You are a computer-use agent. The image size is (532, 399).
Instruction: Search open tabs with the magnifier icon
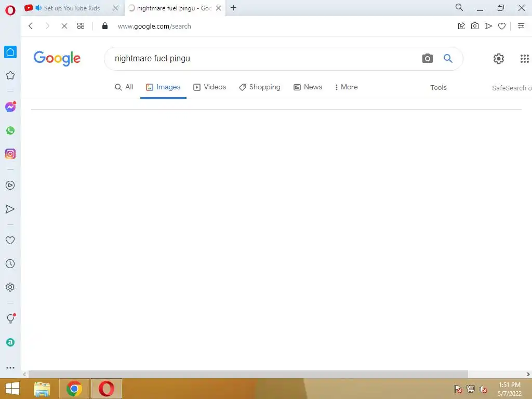459,7
